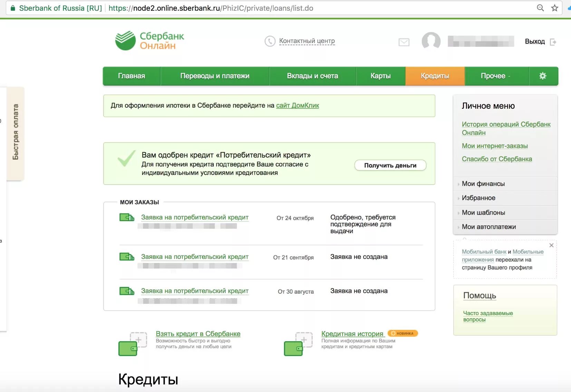Select the Кредиты tab
Image resolution: width=571 pixels, height=392 pixels.
(x=435, y=76)
